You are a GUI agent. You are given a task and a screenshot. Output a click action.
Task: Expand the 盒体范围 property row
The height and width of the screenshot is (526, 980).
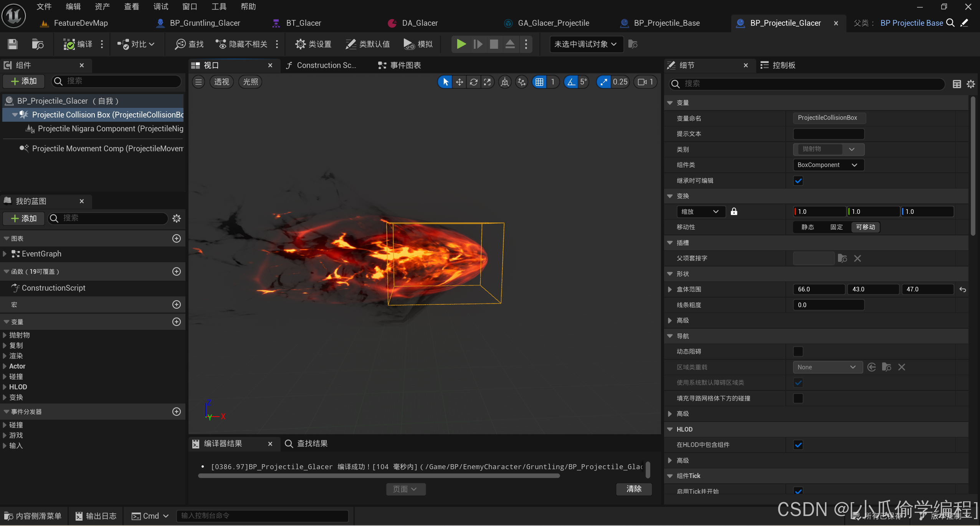[x=670, y=289]
